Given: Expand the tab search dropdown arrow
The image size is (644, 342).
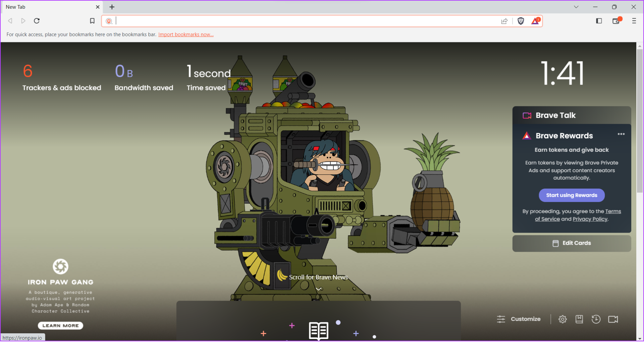Looking at the screenshot, I should coord(576,7).
